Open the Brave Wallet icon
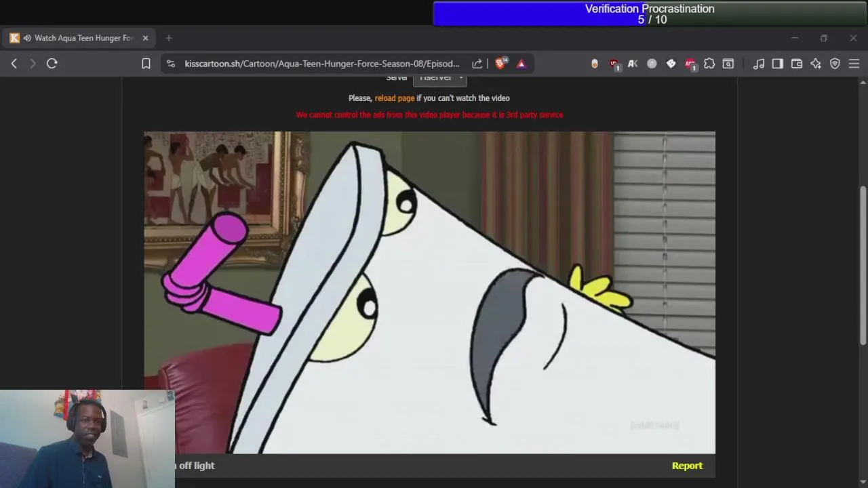This screenshot has width=868, height=488. pos(797,64)
